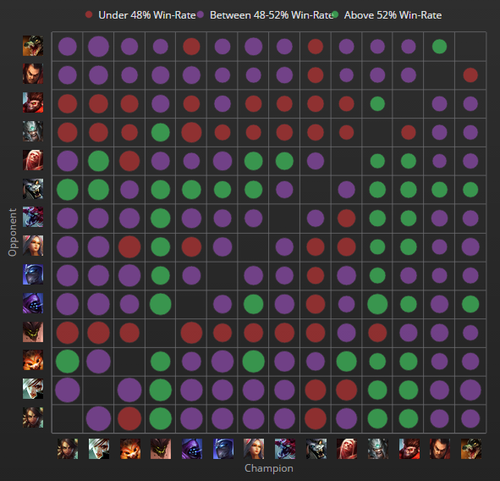500x481 pixels.
Task: Pick Renekton portrait on the Champion axis
Action: [x=471, y=449]
